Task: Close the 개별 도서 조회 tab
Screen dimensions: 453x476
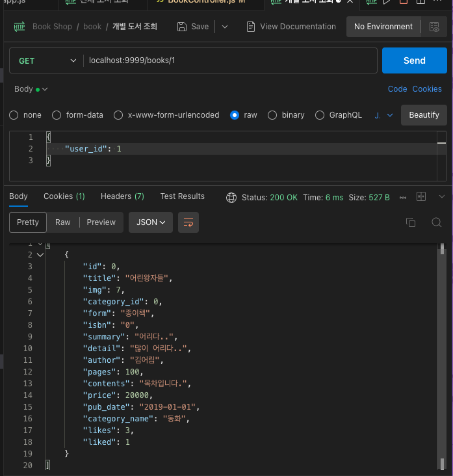Action: click(350, 2)
